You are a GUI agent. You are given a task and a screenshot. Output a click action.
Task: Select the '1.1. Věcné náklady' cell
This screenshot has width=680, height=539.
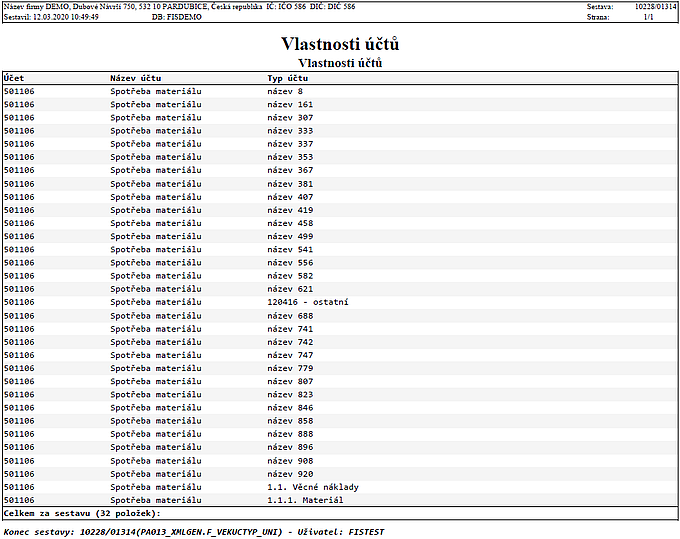point(313,487)
